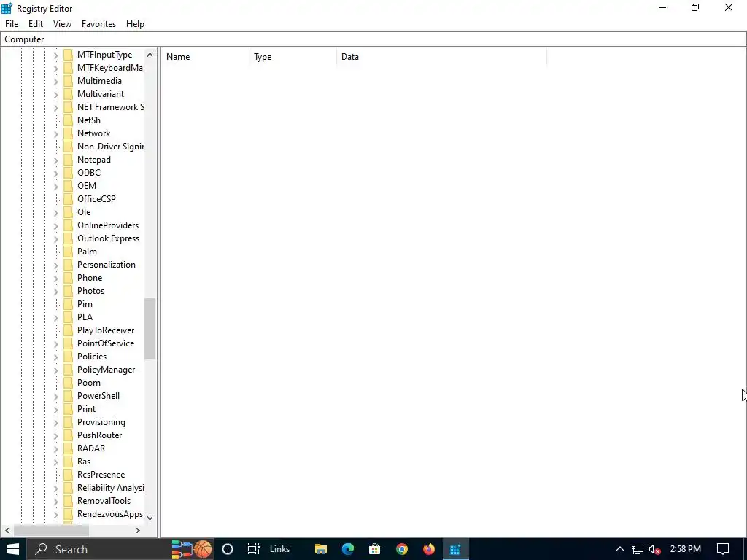The width and height of the screenshot is (747, 560).
Task: Select the Ras folder icon
Action: pyautogui.click(x=69, y=462)
